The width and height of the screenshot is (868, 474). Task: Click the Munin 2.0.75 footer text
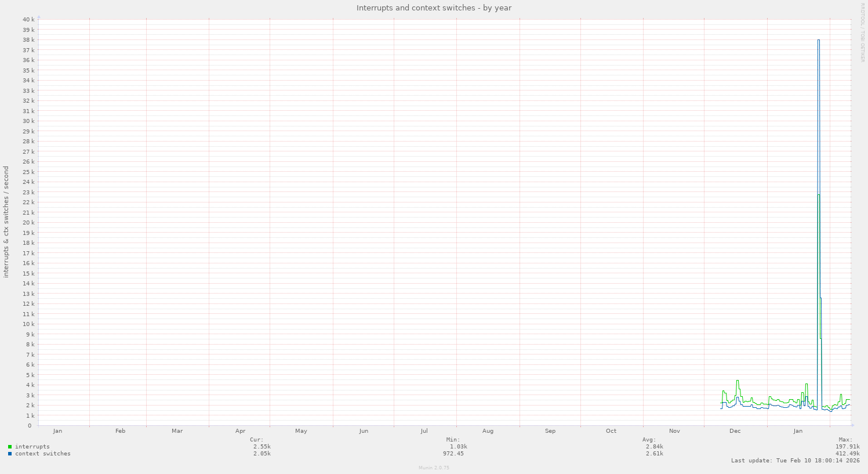pyautogui.click(x=434, y=468)
